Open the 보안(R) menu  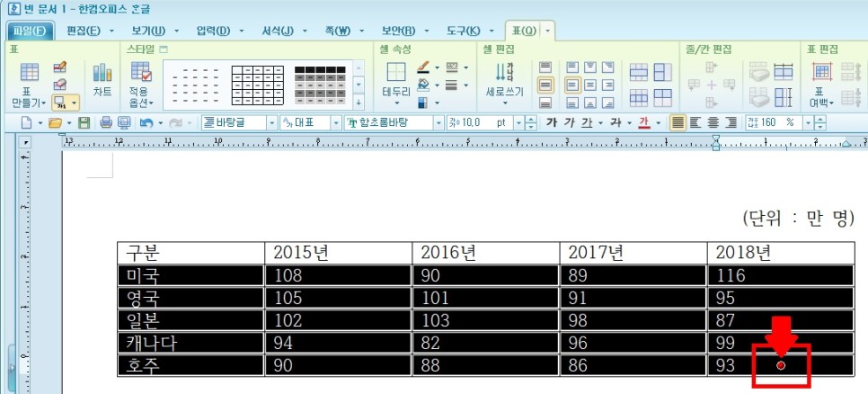point(399,31)
